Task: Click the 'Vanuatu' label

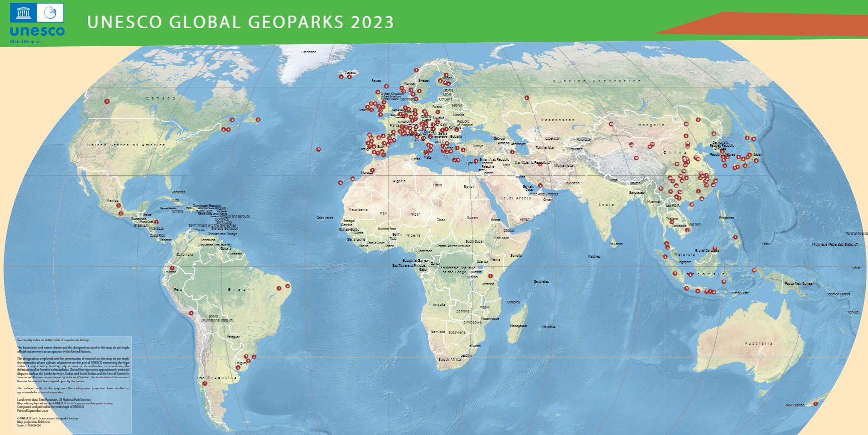Action: tap(854, 312)
